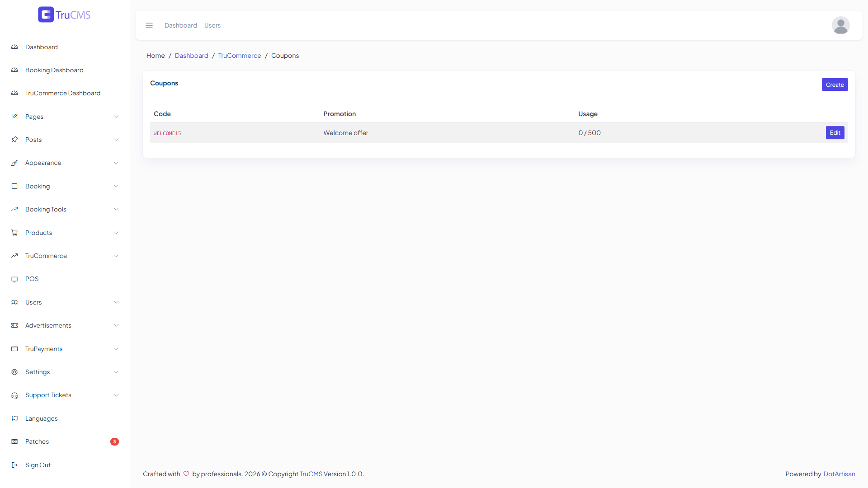
Task: Open the user avatar profile menu
Action: click(x=840, y=25)
